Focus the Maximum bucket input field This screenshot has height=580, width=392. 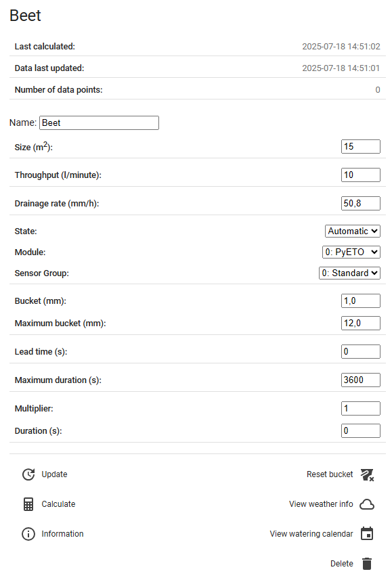tap(361, 323)
